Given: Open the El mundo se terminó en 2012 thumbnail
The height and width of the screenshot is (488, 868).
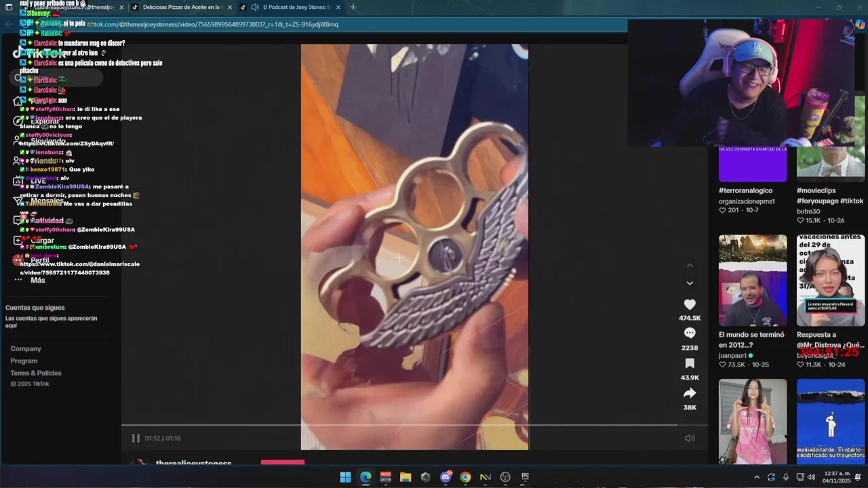Looking at the screenshot, I should point(753,281).
